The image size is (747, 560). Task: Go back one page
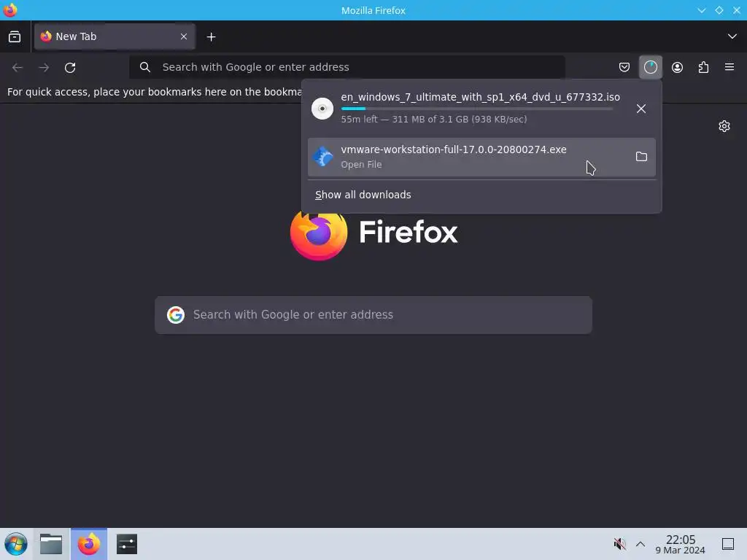click(x=18, y=68)
